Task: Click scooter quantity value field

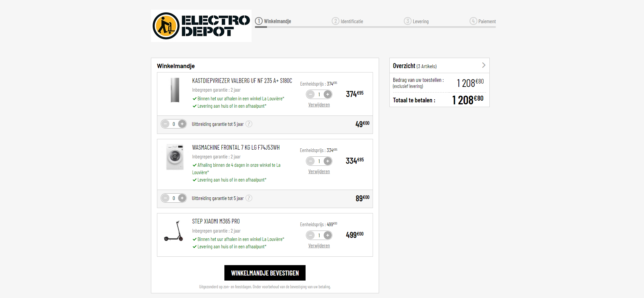Action: tap(319, 235)
